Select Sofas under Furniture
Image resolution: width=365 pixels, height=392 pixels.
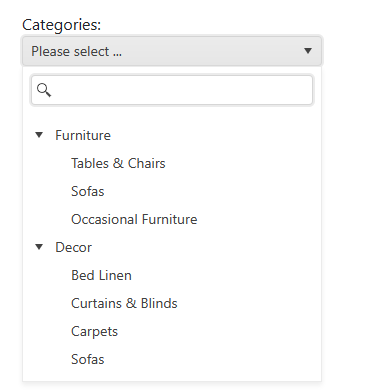point(88,191)
